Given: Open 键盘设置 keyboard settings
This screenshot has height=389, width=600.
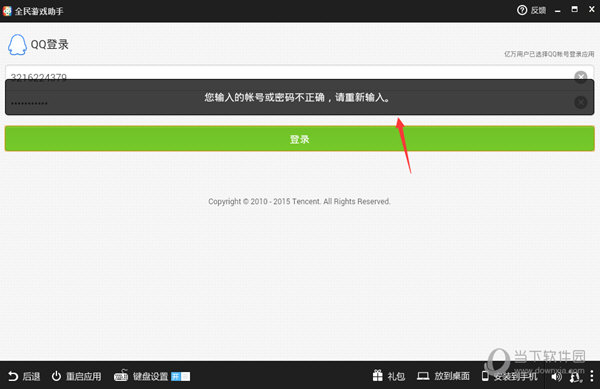Looking at the screenshot, I should [141, 376].
